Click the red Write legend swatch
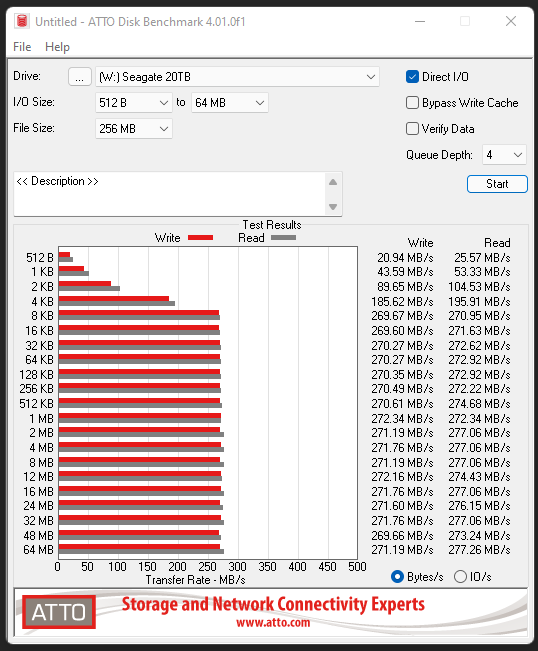The image size is (538, 651). click(x=201, y=238)
